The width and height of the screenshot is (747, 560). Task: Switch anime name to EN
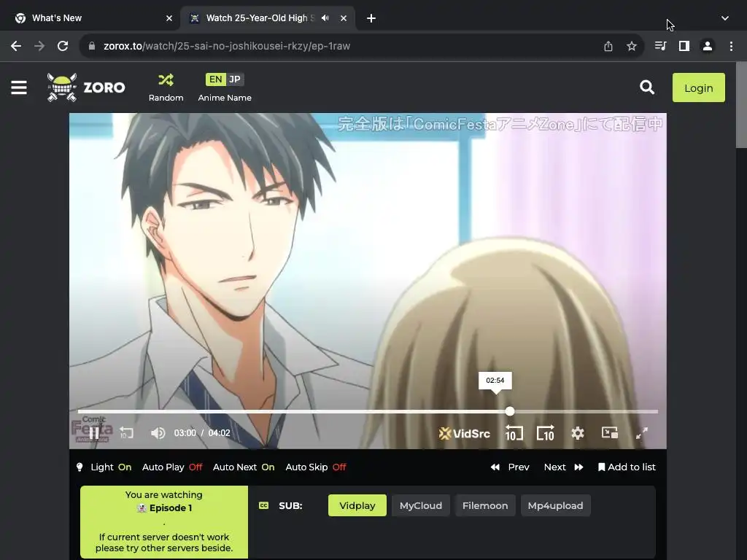(215, 79)
